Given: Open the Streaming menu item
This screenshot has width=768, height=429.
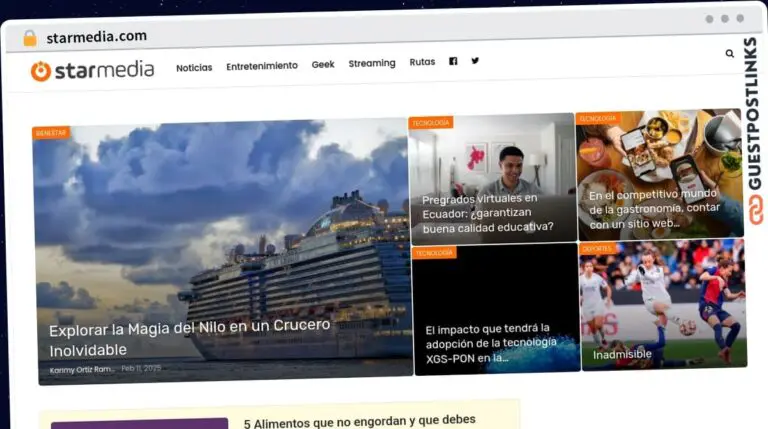Looking at the screenshot, I should pos(372,63).
